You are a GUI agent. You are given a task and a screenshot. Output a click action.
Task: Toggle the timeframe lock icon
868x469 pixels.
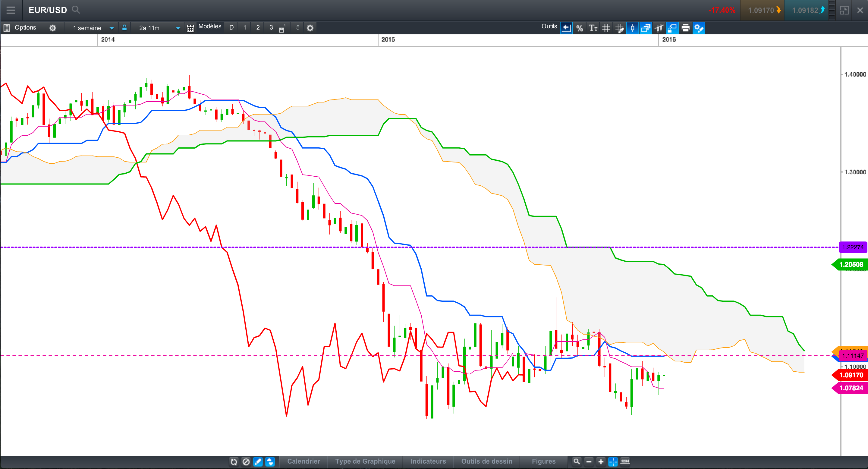point(124,28)
